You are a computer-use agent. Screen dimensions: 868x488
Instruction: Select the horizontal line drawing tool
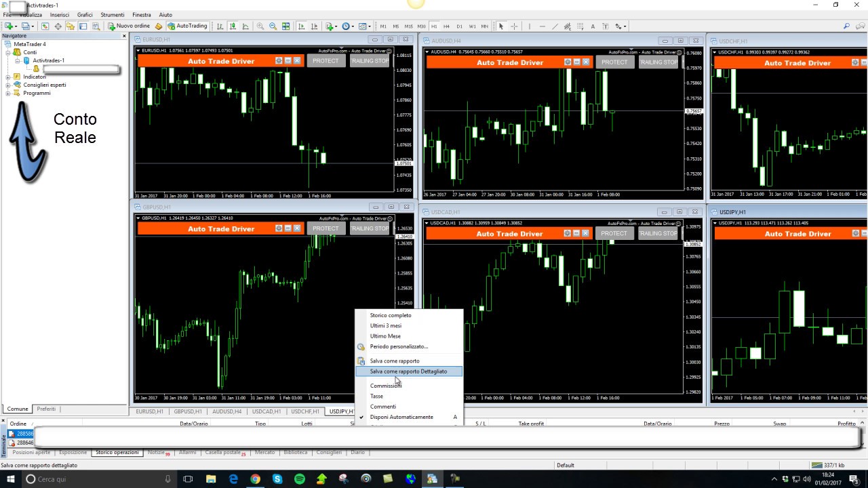tap(542, 26)
